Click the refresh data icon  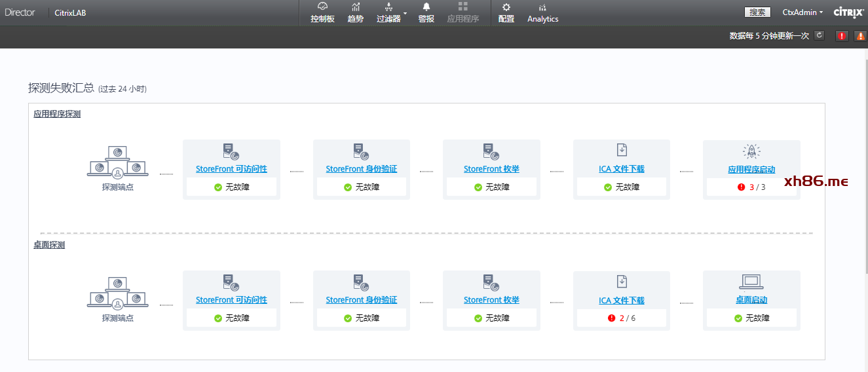[x=819, y=36]
